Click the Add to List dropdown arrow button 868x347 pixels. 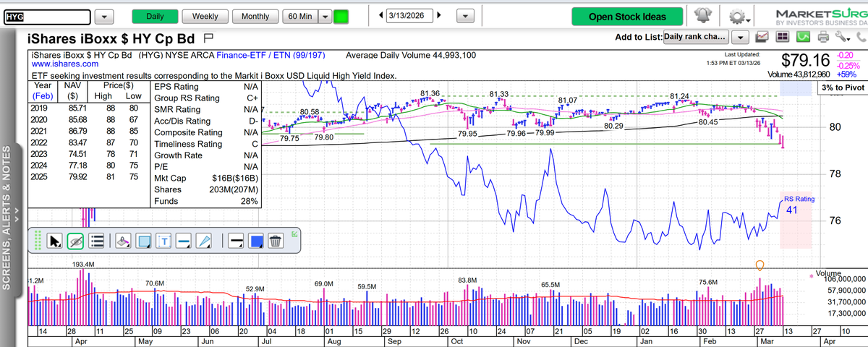pos(741,37)
